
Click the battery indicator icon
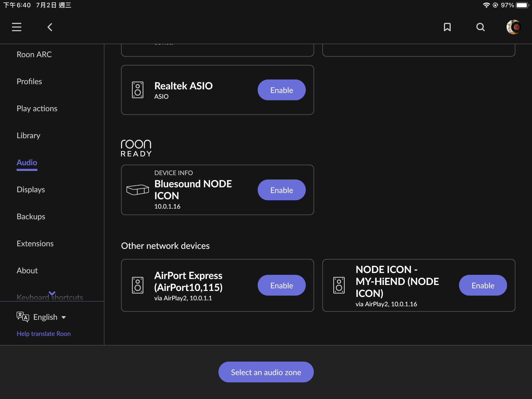[x=522, y=5]
